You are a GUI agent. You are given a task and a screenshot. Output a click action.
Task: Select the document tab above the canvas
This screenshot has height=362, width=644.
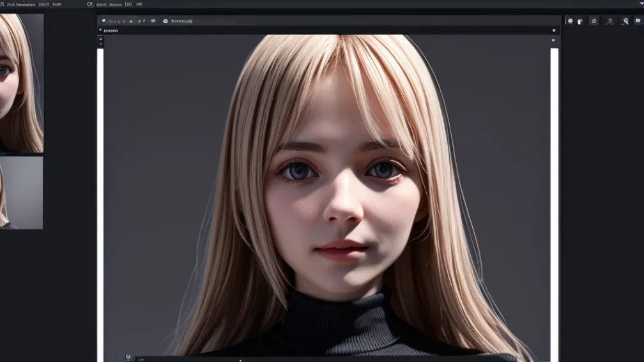[111, 31]
